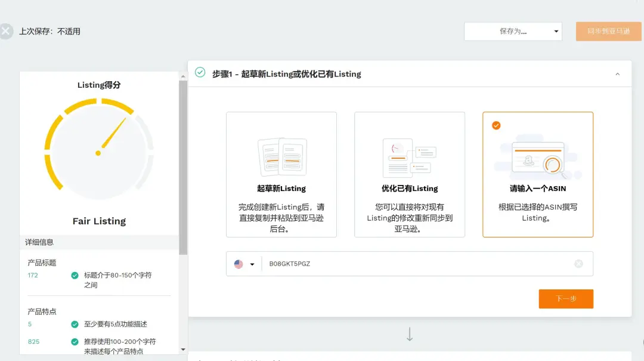Click the gray X icon beside 上次保存

[6, 30]
